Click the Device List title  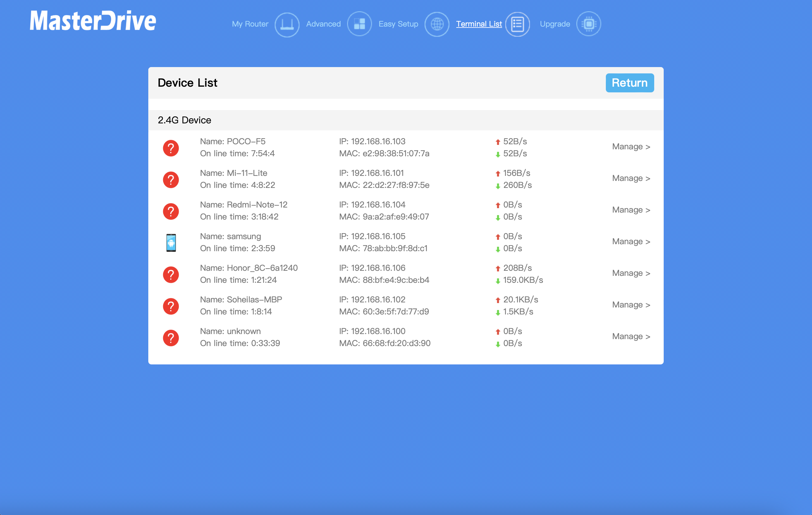[x=188, y=83]
